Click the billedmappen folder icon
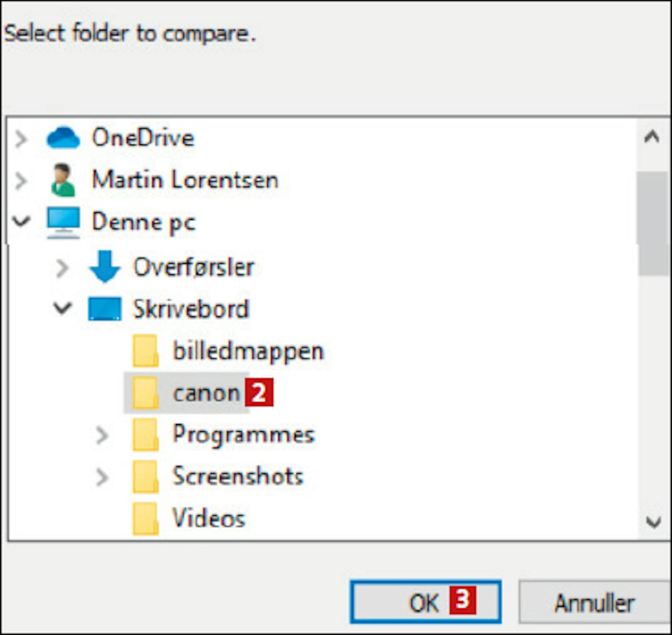Viewport: 672px width, 635px height. point(145,351)
